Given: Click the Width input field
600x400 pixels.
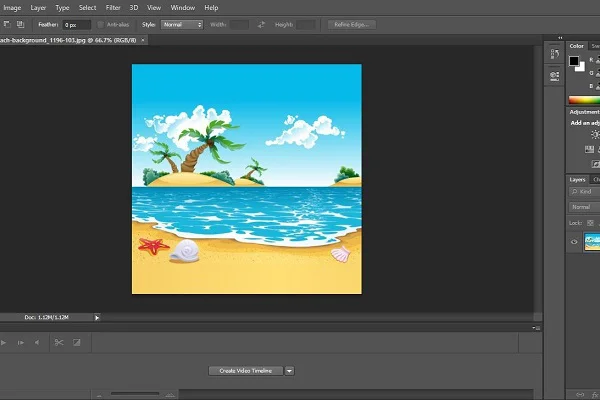Looking at the screenshot, I should coord(239,25).
